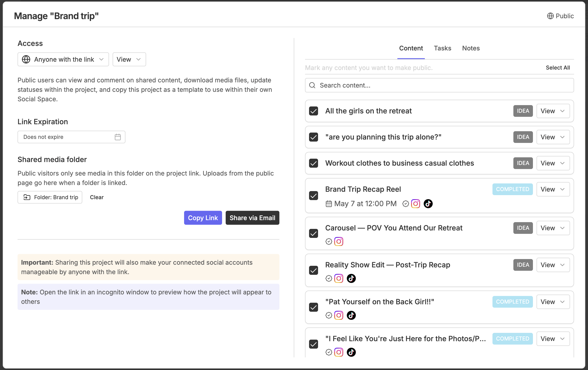Click TikTok icon on Reality Show Edit item
The image size is (588, 370).
351,279
